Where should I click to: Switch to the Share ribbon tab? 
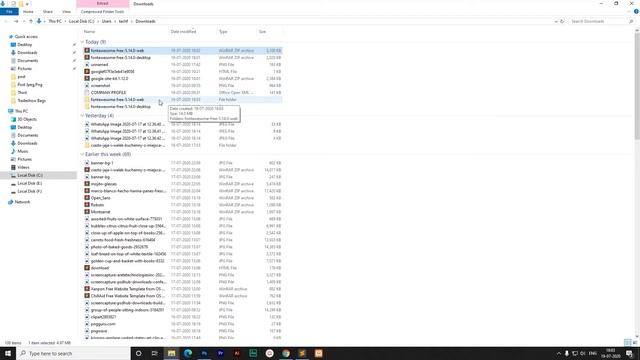click(48, 12)
